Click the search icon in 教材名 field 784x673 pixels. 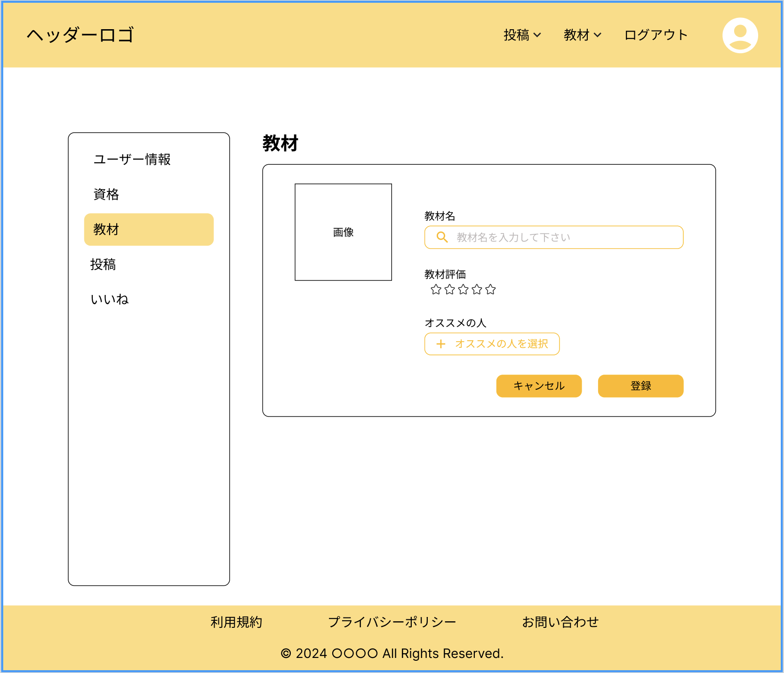pos(441,237)
